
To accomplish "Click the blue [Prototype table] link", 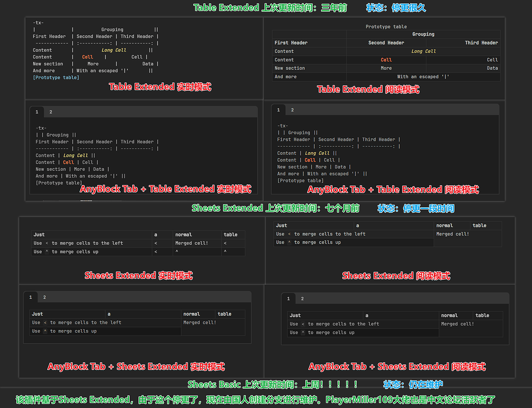I will click(x=56, y=78).
